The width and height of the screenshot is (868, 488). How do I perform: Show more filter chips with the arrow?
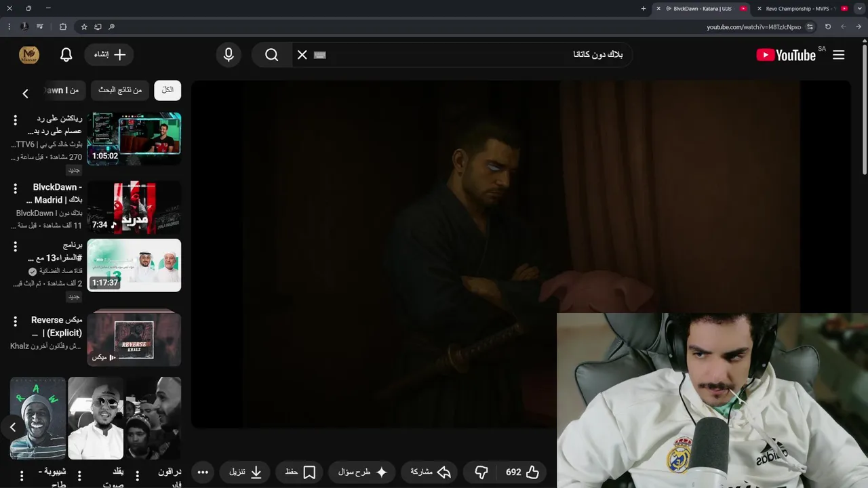coord(25,94)
